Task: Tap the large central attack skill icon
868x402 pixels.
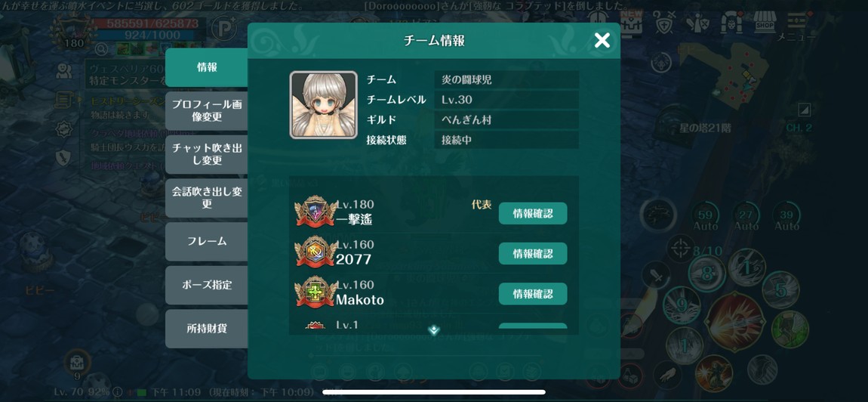Action: click(734, 322)
